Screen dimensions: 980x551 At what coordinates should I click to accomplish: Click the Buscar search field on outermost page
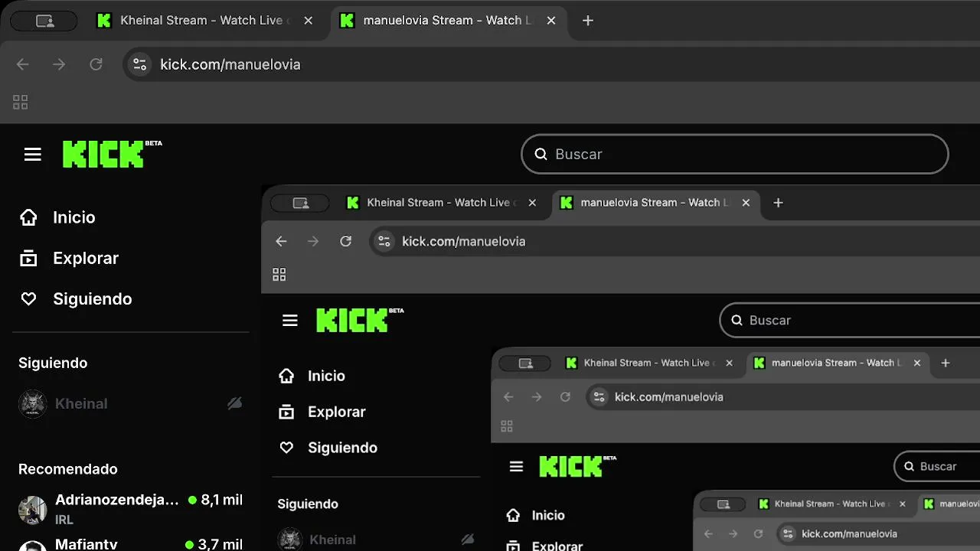[x=735, y=154]
